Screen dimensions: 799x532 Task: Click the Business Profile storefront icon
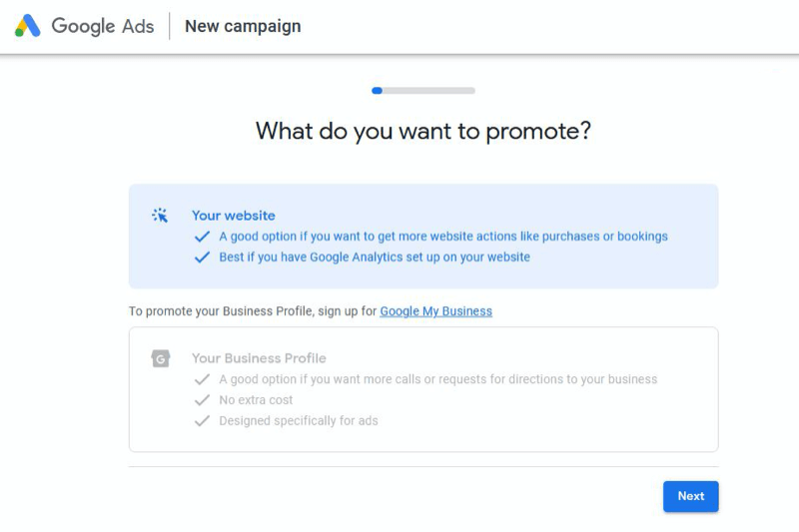click(161, 358)
